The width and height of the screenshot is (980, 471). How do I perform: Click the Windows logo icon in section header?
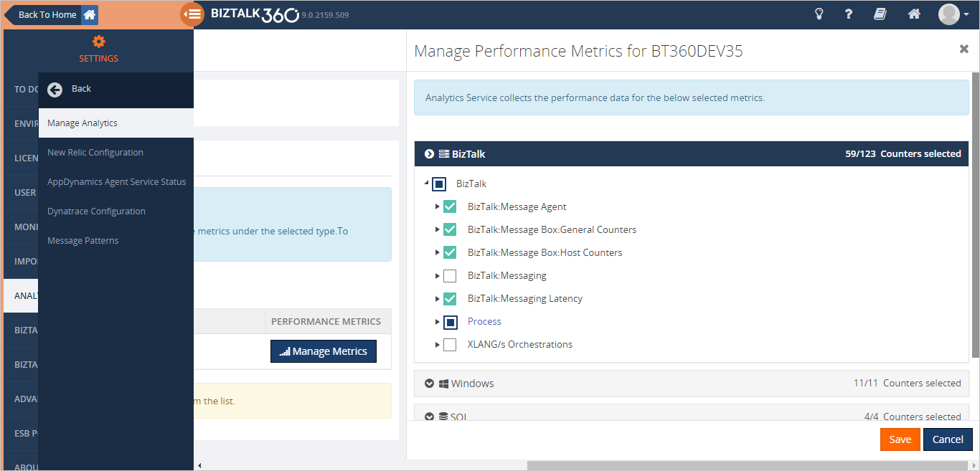coord(444,384)
